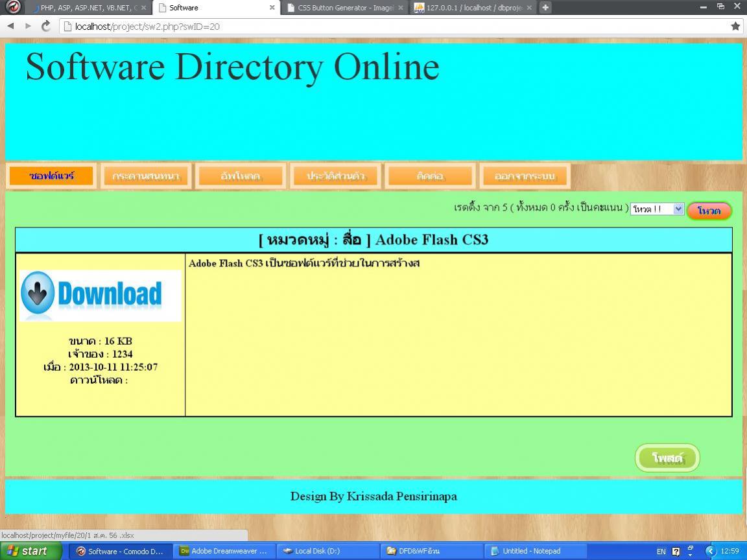Click the EN language indicator in tray
This screenshot has width=747, height=560.
(x=661, y=552)
